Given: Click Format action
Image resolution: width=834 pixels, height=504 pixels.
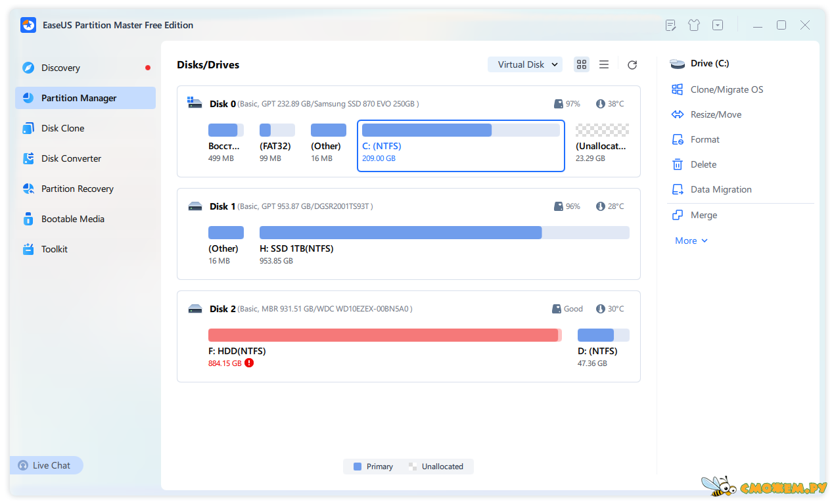Looking at the screenshot, I should [x=705, y=139].
